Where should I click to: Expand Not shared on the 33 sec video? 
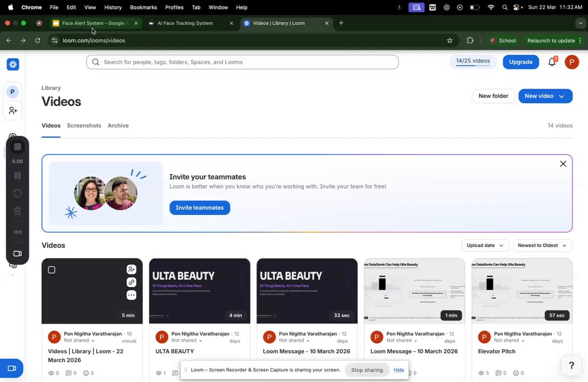(294, 341)
